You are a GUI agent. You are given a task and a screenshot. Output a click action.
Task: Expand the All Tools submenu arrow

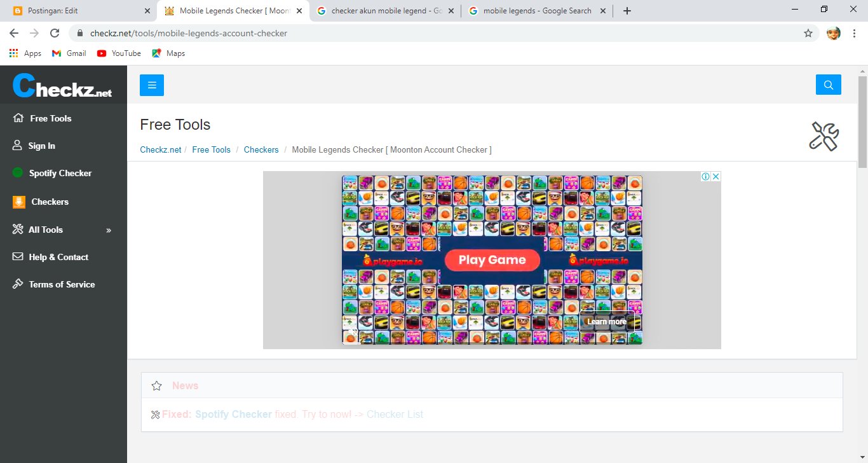pyautogui.click(x=109, y=230)
